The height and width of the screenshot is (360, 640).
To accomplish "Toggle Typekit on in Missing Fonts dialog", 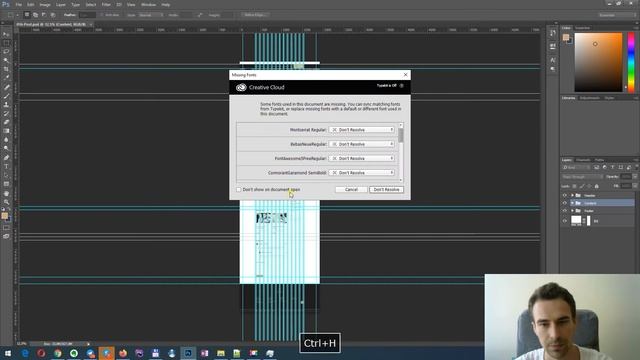I will tap(402, 86).
